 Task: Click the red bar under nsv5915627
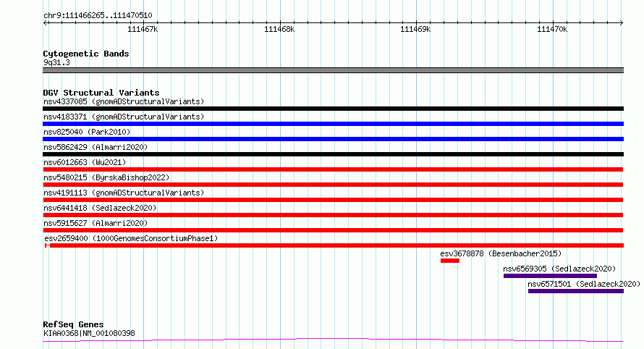[333, 230]
